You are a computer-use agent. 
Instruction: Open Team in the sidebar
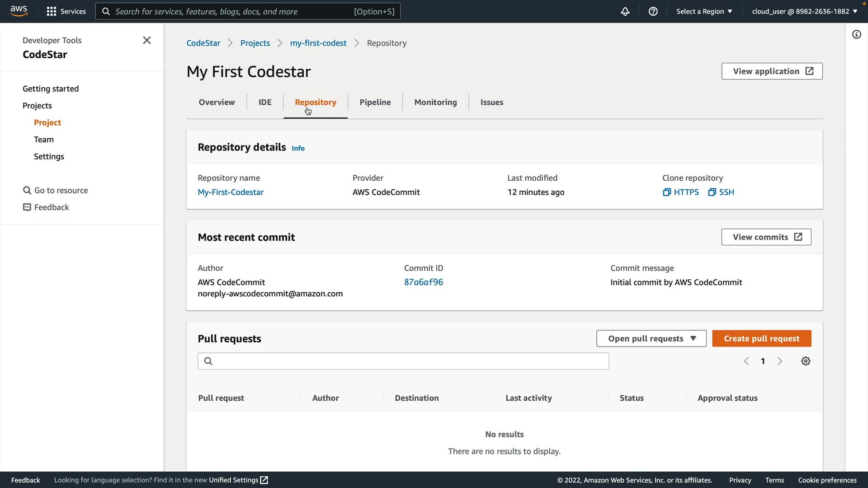pos(44,140)
